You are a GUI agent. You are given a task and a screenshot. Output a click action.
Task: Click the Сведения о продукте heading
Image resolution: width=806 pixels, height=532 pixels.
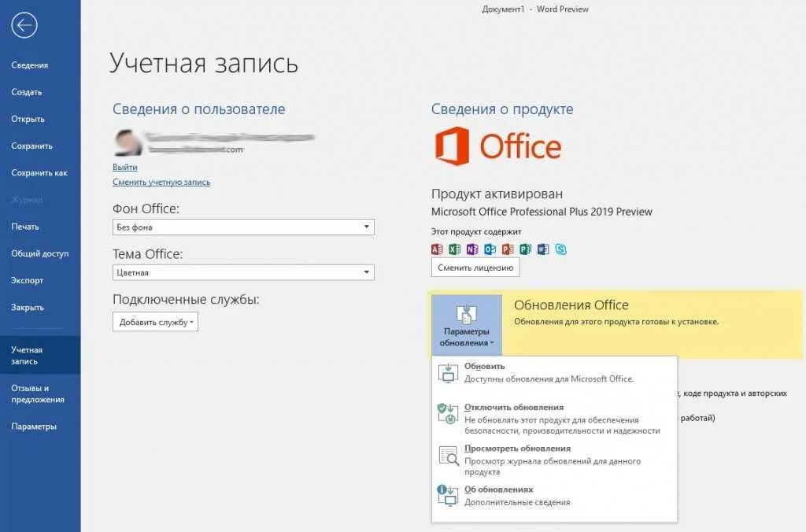pos(502,109)
